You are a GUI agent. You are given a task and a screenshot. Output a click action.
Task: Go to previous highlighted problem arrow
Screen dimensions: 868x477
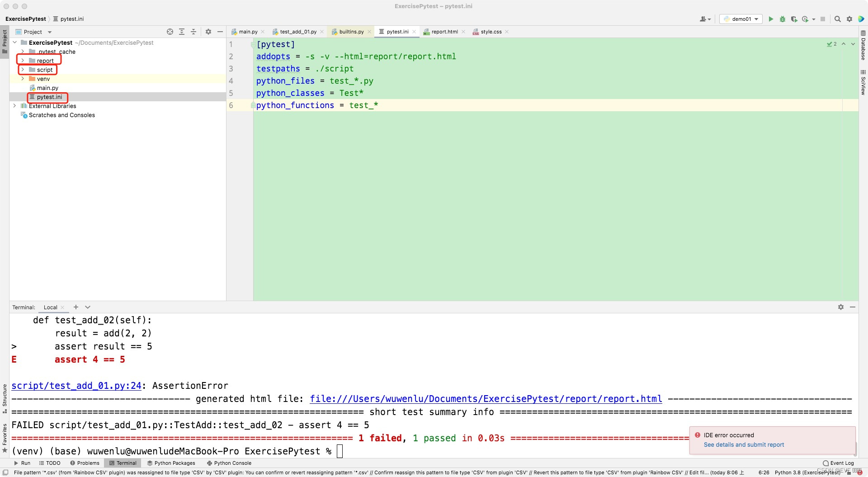844,44
